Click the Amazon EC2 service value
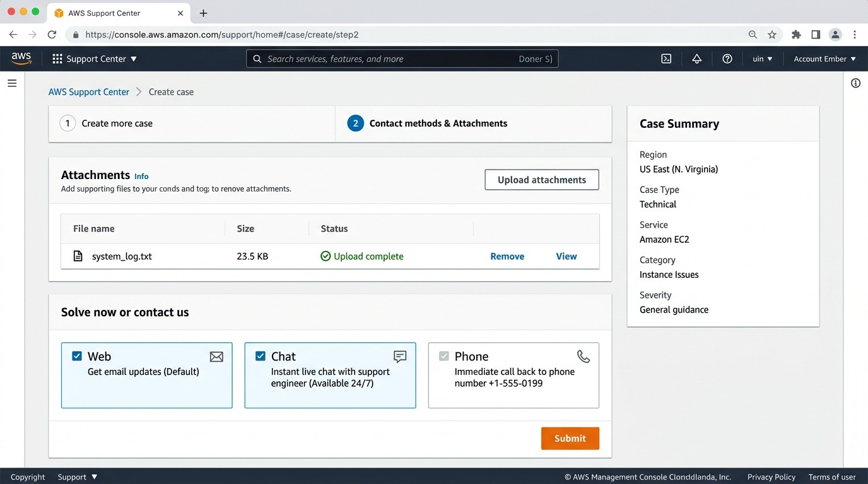 [x=664, y=239]
